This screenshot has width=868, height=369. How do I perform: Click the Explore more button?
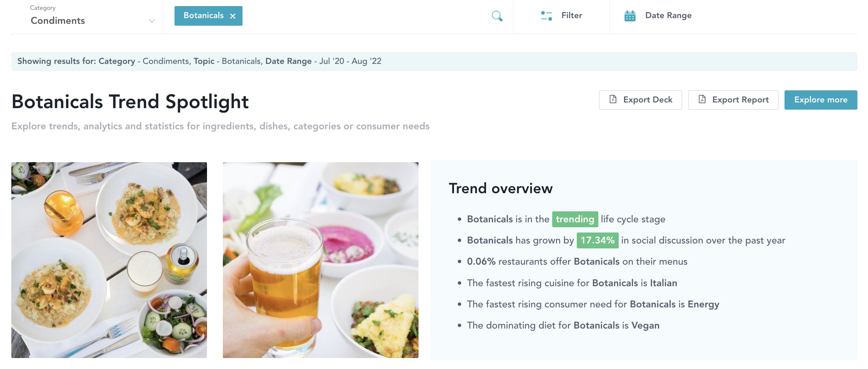pos(820,100)
